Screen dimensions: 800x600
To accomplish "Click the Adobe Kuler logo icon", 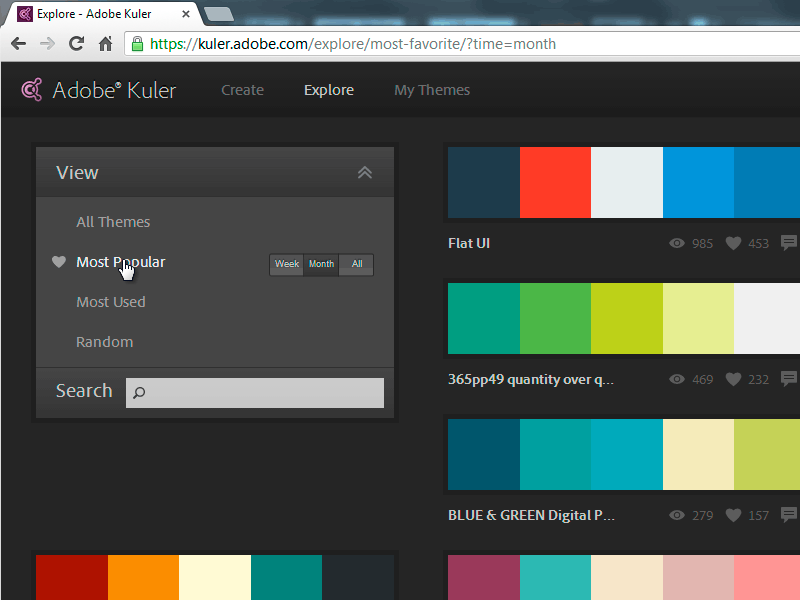I will [32, 90].
